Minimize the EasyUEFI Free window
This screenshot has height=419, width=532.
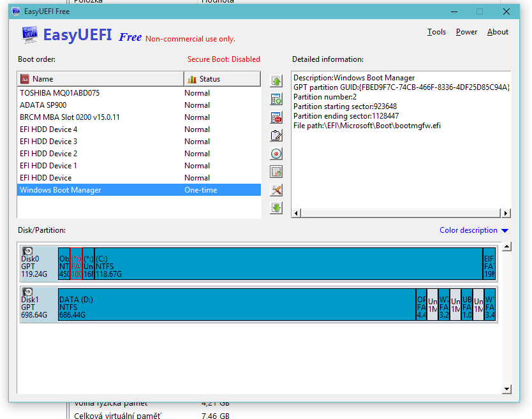tap(454, 11)
